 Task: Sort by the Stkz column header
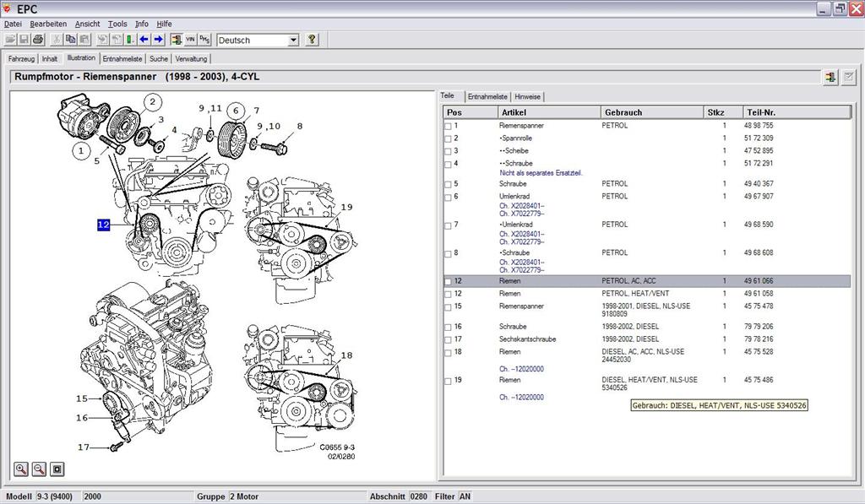pyautogui.click(x=722, y=112)
